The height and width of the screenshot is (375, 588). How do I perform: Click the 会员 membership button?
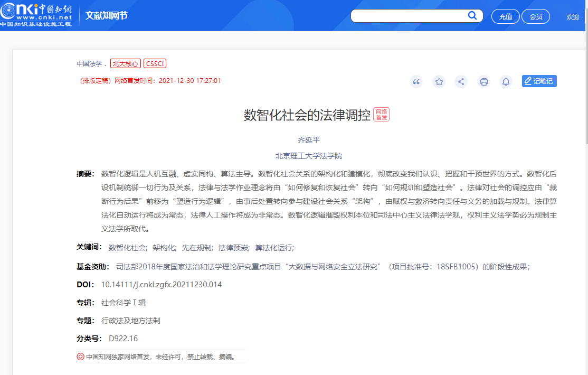[536, 16]
